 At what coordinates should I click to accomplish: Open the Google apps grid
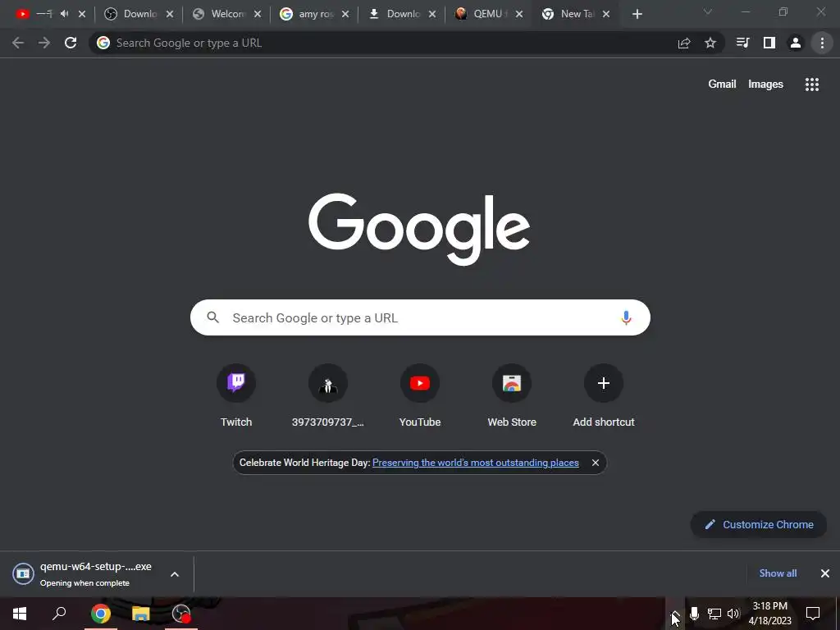coord(812,84)
